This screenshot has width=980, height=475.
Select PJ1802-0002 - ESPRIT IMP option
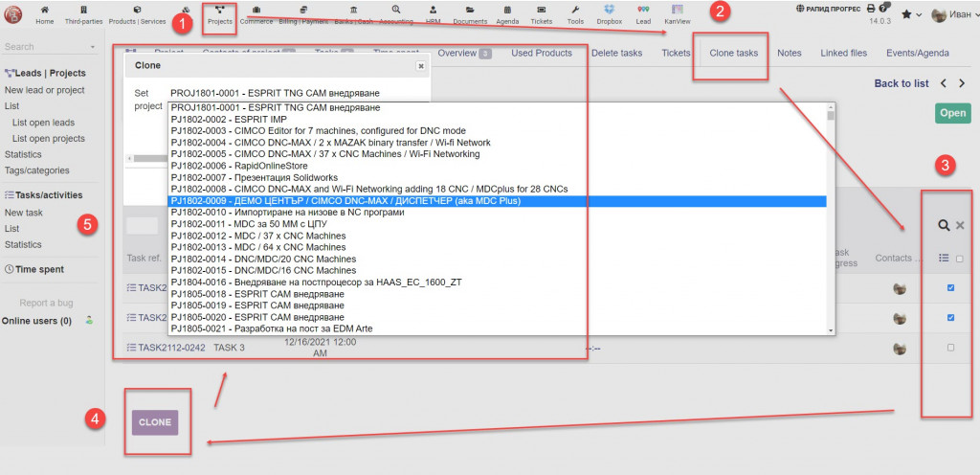(x=498, y=119)
